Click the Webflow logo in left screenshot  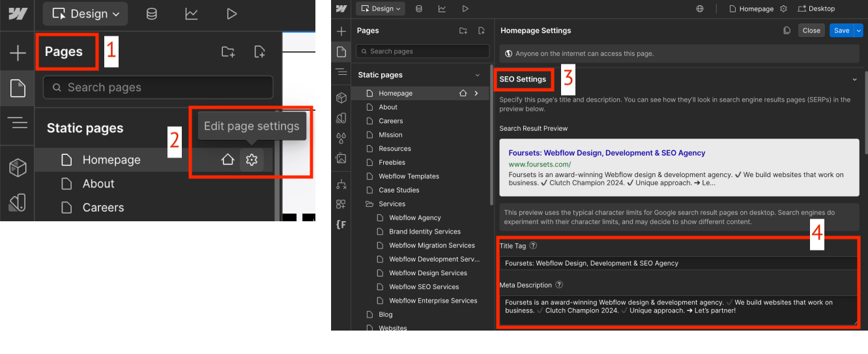[x=18, y=14]
